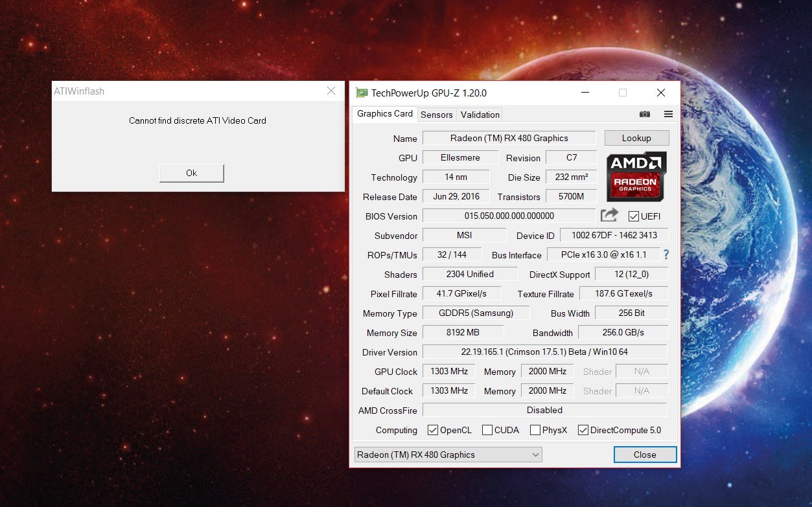Click the Shaders value 2304 Unified
This screenshot has width=812, height=507.
470,274
